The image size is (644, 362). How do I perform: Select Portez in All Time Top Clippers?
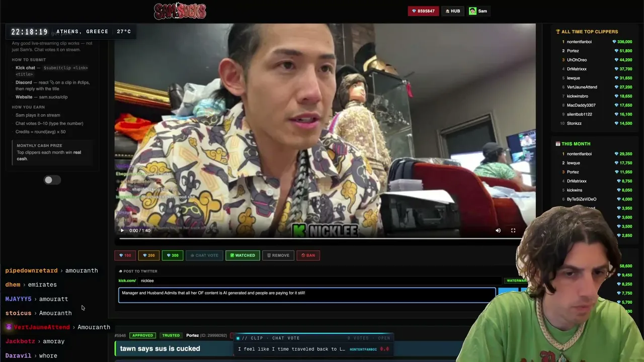573,51
